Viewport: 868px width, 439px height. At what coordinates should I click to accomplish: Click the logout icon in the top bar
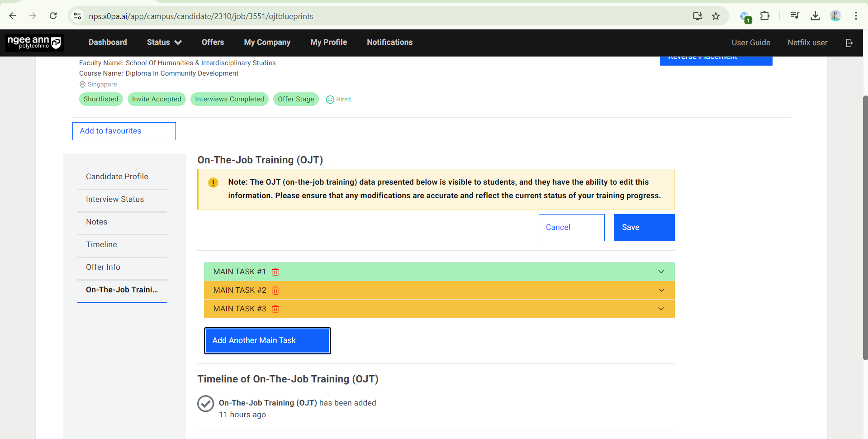pyautogui.click(x=849, y=43)
